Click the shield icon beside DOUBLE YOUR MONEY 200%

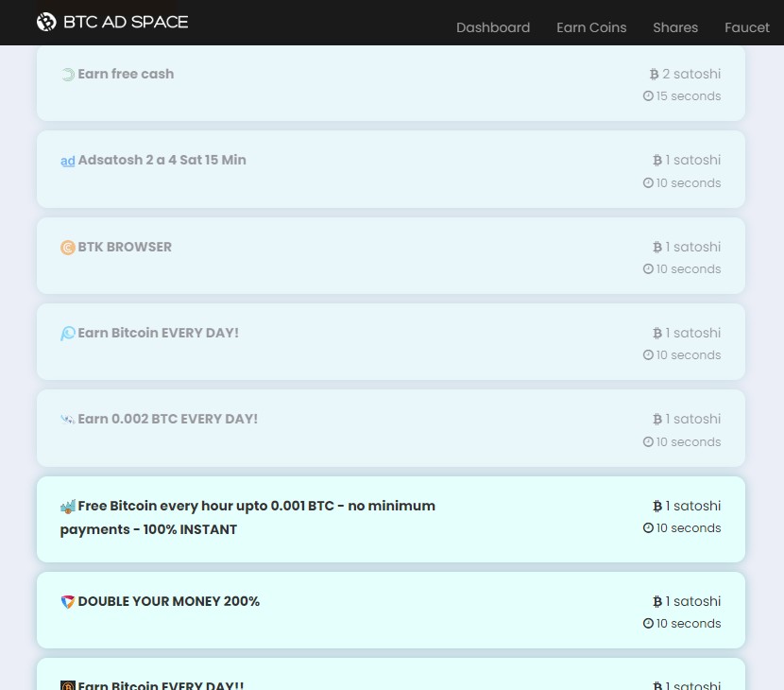(x=67, y=601)
